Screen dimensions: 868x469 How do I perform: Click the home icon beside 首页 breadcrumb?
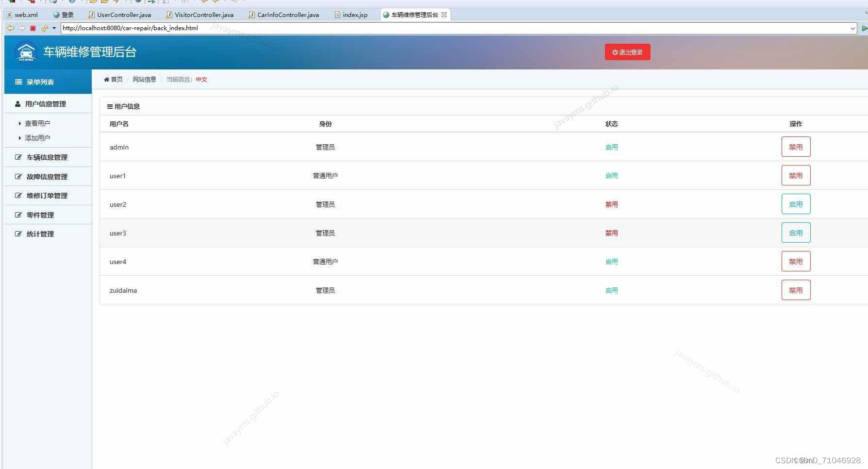click(x=106, y=80)
